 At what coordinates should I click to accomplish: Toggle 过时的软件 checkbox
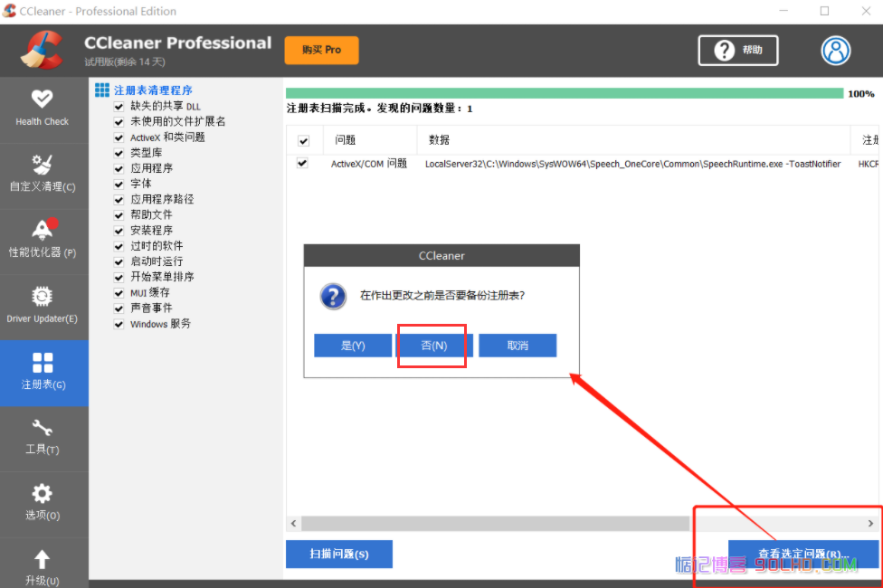pyautogui.click(x=119, y=246)
